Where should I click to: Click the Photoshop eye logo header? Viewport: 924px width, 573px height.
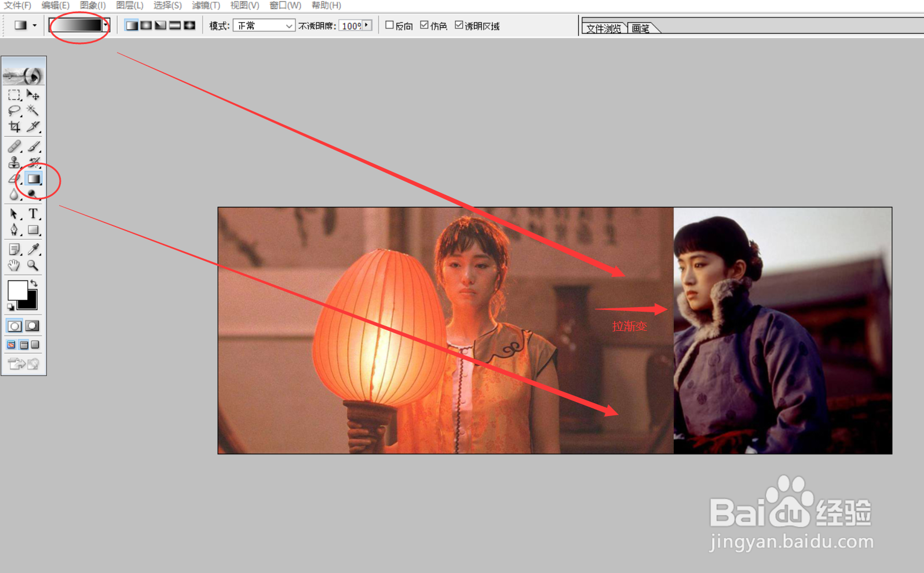(x=23, y=75)
